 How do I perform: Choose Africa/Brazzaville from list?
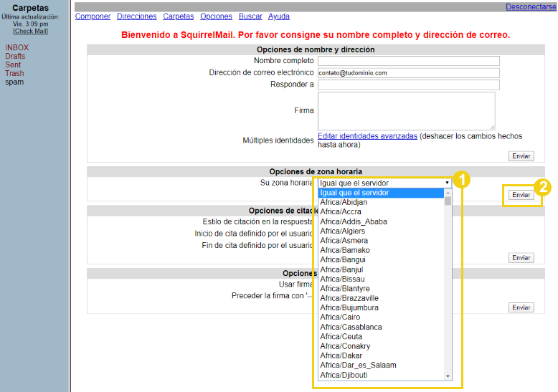(381, 298)
